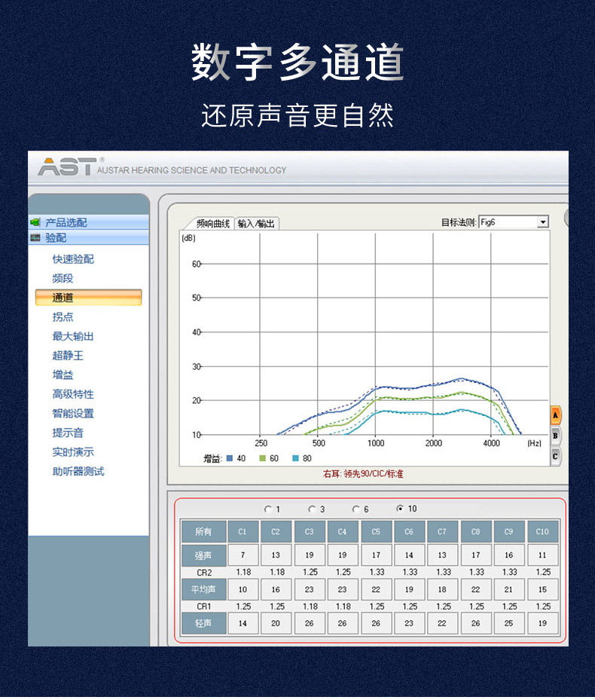Open the 产品选配 section

(88, 222)
